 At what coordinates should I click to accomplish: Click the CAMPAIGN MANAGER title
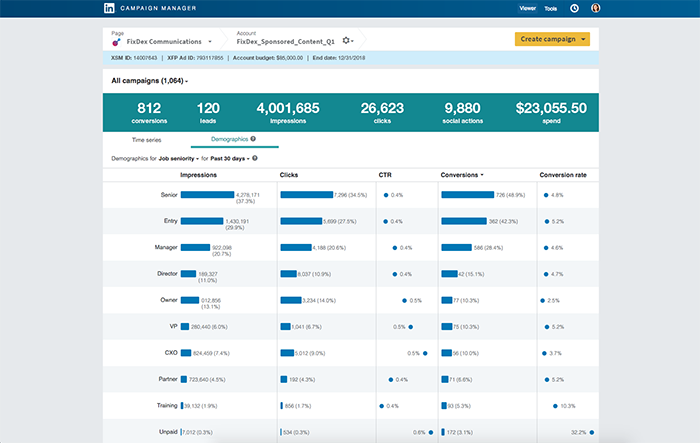click(x=158, y=8)
